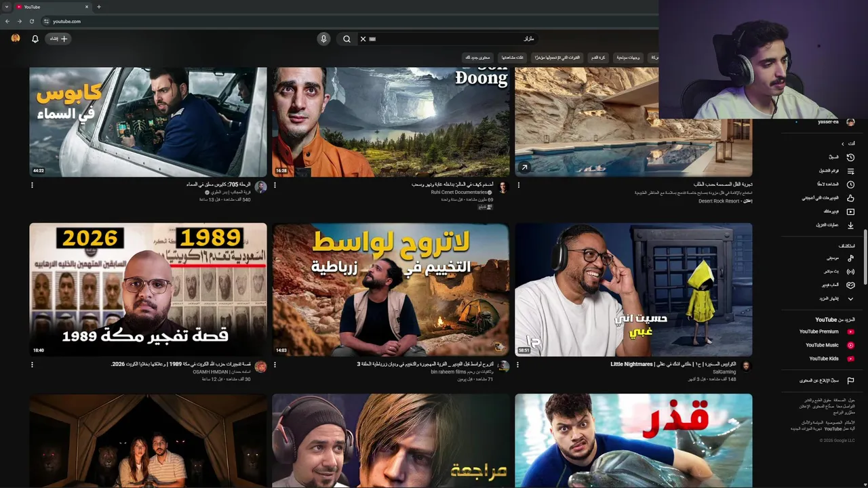Reload the page with browser refresh
The width and height of the screenshot is (868, 488).
(31, 21)
